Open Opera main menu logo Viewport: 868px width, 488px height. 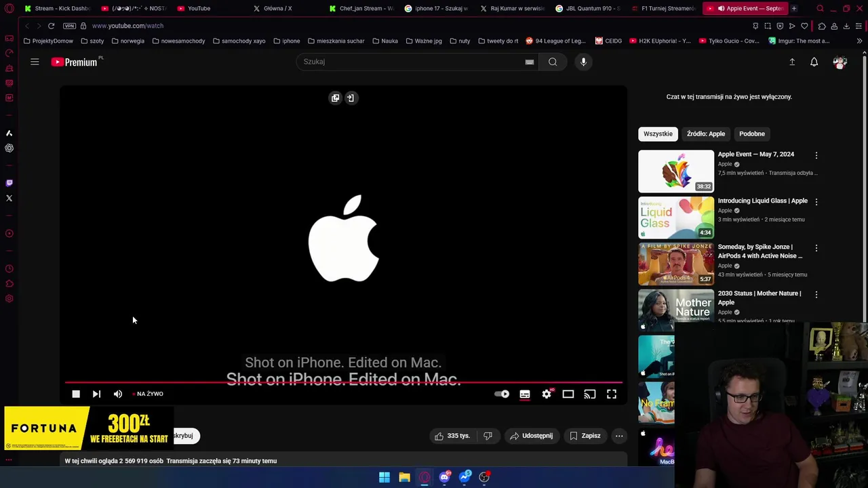click(x=9, y=8)
